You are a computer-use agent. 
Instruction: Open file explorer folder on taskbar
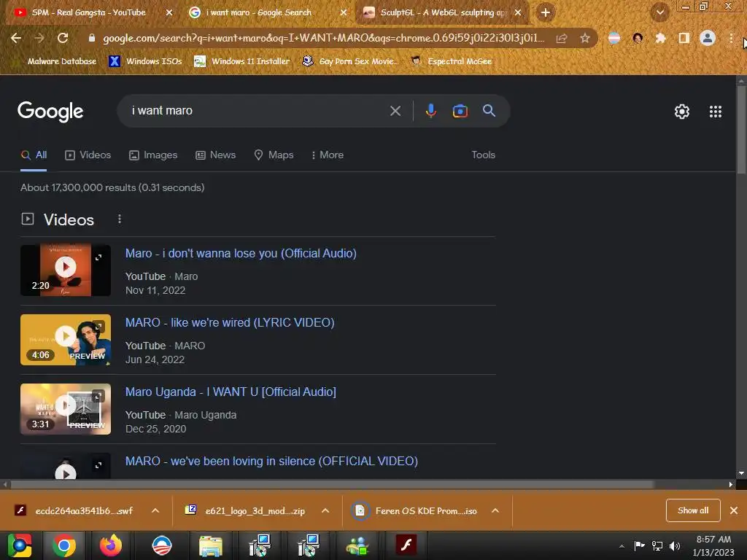211,545
